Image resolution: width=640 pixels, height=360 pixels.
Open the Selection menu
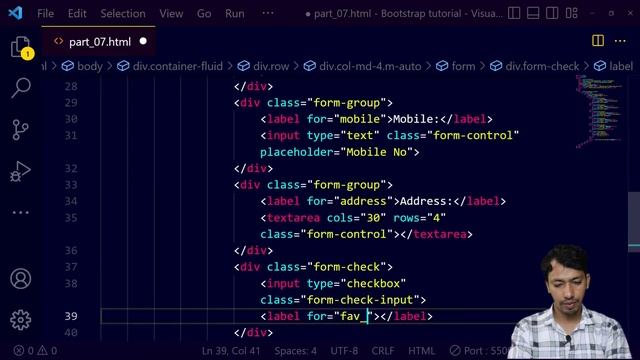click(123, 13)
